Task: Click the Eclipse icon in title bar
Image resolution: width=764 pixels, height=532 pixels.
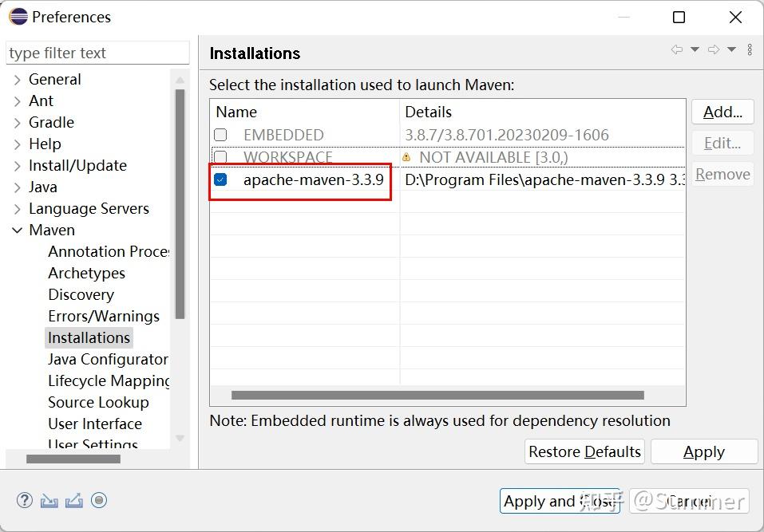Action: (x=18, y=17)
